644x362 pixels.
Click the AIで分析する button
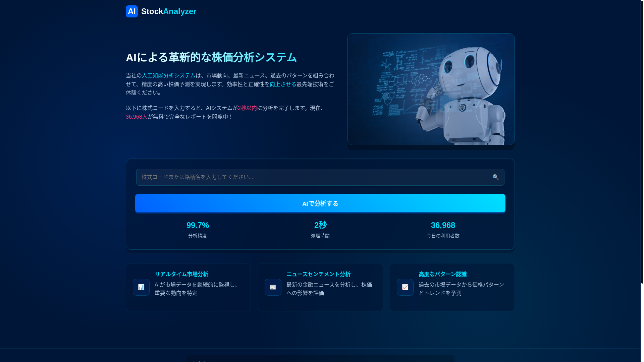(320, 203)
